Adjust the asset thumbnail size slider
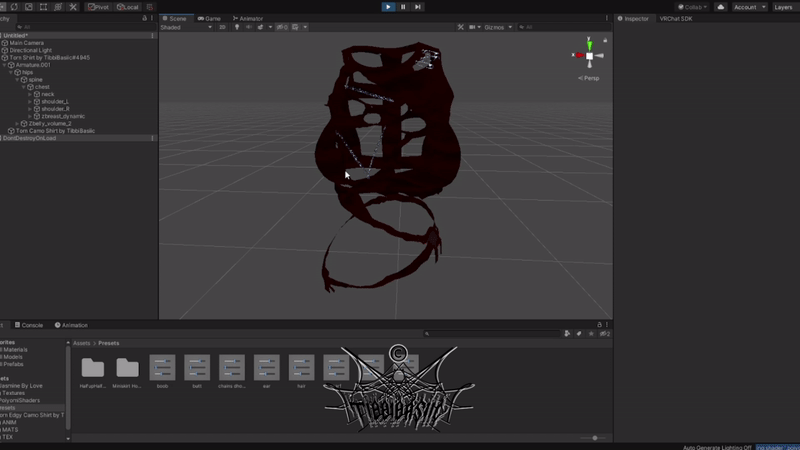This screenshot has height=450, width=800. click(x=595, y=438)
